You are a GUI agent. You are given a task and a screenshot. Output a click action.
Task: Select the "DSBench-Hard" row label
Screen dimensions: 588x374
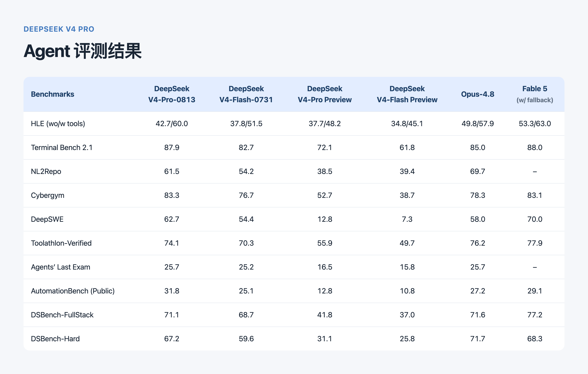[x=55, y=339]
